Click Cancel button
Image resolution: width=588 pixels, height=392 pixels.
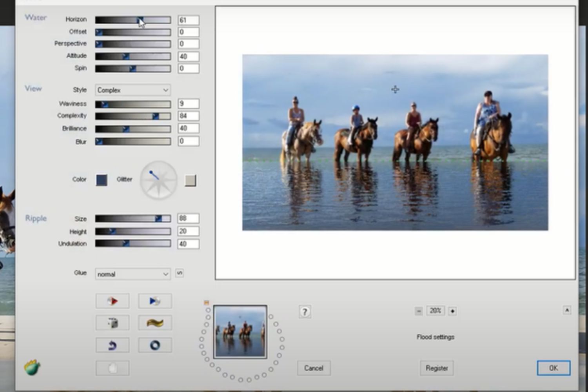click(314, 368)
